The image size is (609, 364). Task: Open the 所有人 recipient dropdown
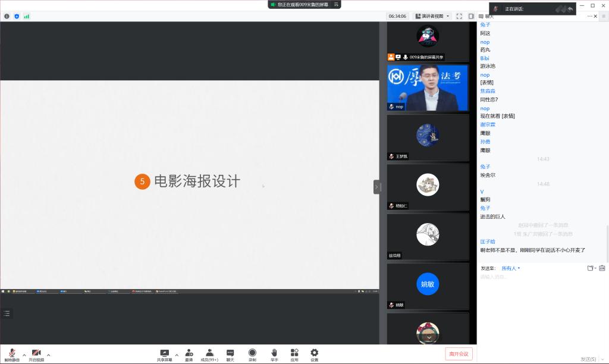click(511, 268)
